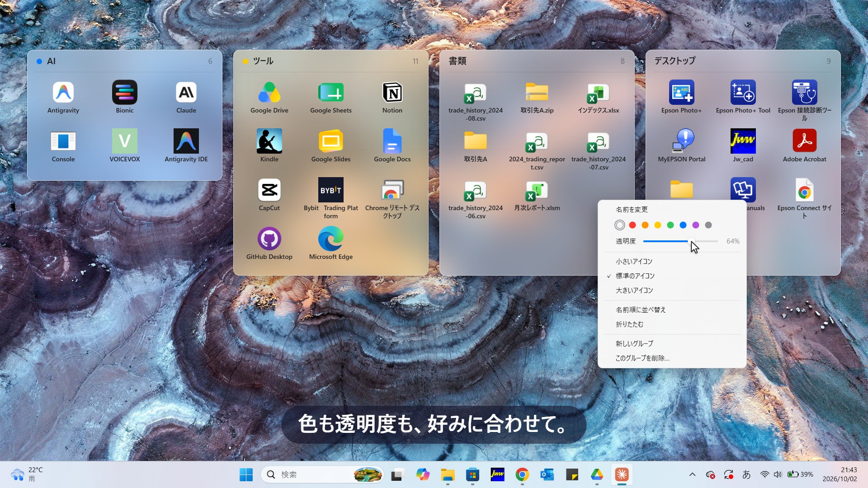Click the デスクトップ group title
Viewport: 868px width, 488px height.
click(675, 61)
